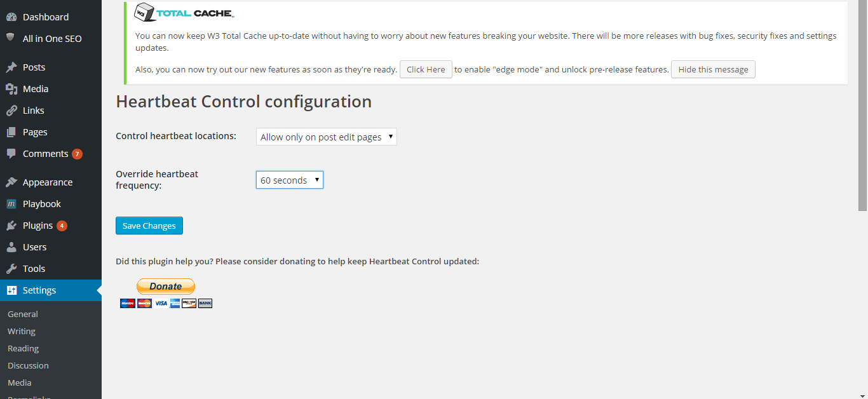
Task: Click the Save Changes button
Action: click(149, 226)
